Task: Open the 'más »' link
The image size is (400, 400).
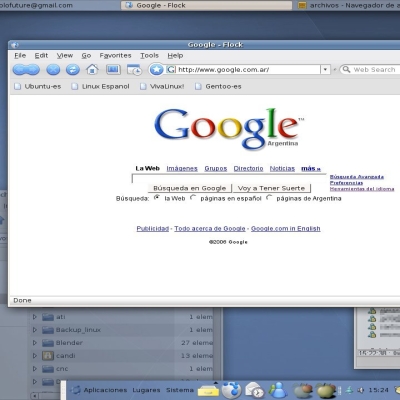Action: point(311,169)
